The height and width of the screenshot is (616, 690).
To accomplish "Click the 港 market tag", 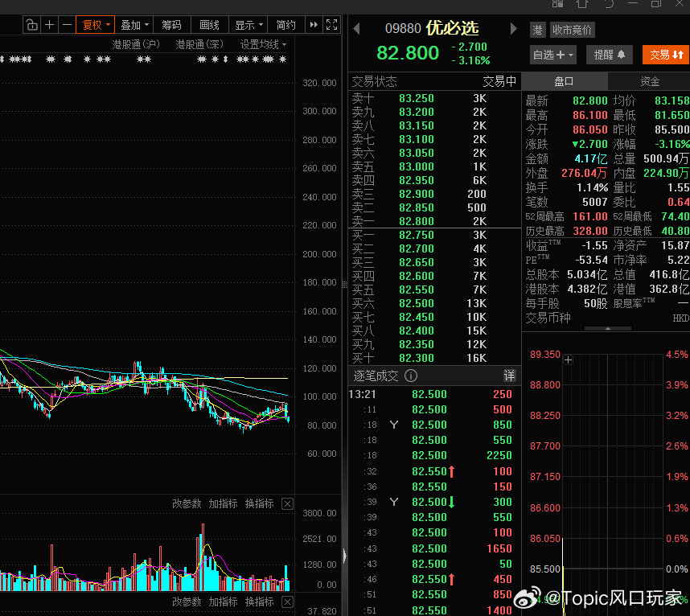I will pyautogui.click(x=538, y=30).
